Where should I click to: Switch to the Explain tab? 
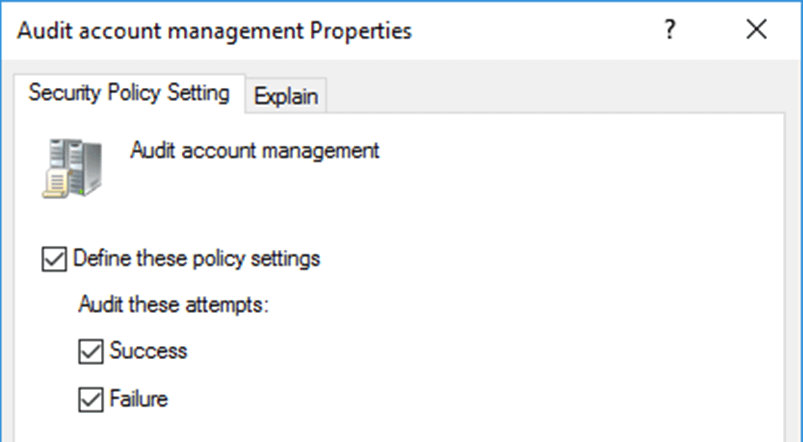[x=286, y=96]
